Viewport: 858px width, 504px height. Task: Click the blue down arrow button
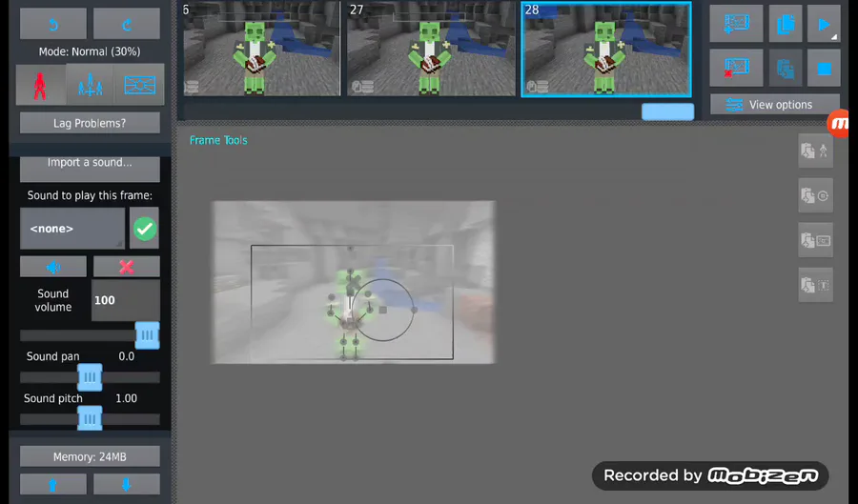coord(127,484)
